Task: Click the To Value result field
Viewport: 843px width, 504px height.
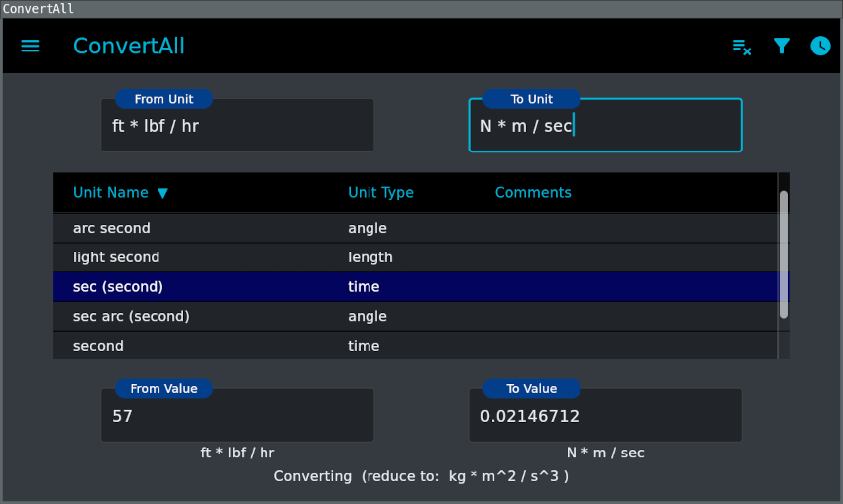Action: 604,417
